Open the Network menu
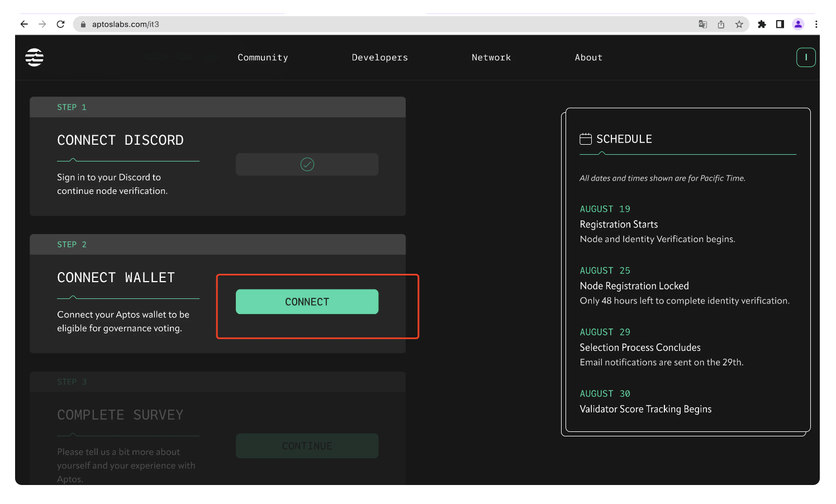This screenshot has width=836, height=504. point(491,58)
